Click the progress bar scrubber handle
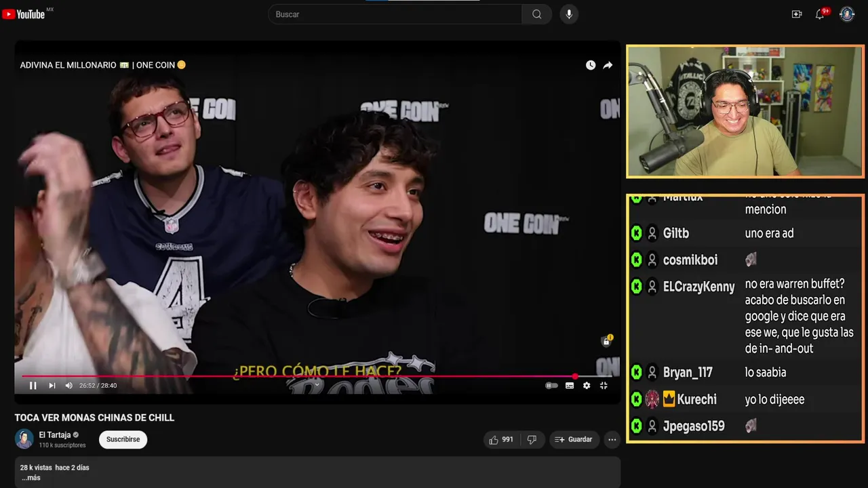Viewport: 868px width, 488px height. click(x=575, y=376)
